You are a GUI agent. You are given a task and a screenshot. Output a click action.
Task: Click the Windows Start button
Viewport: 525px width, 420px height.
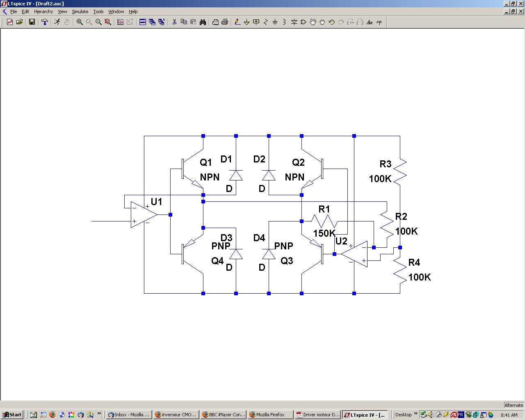pos(12,415)
